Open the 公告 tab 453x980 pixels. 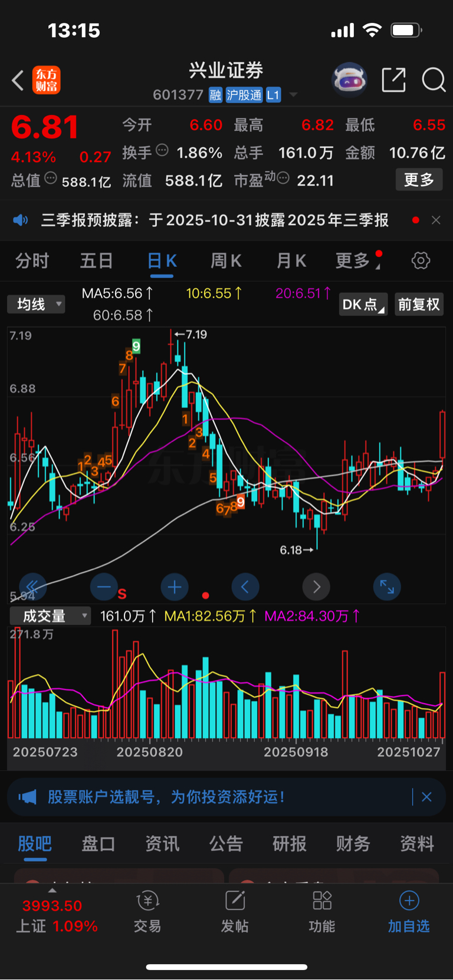click(x=226, y=844)
